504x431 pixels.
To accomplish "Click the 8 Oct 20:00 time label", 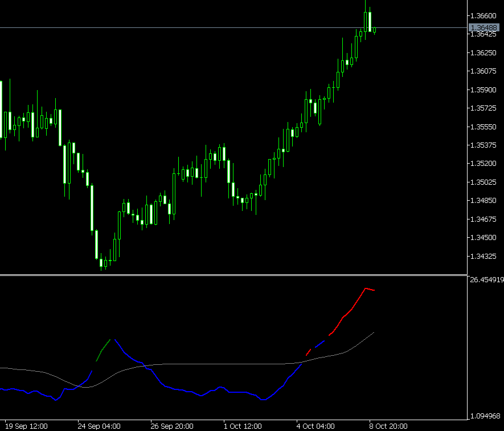I will tap(388, 426).
